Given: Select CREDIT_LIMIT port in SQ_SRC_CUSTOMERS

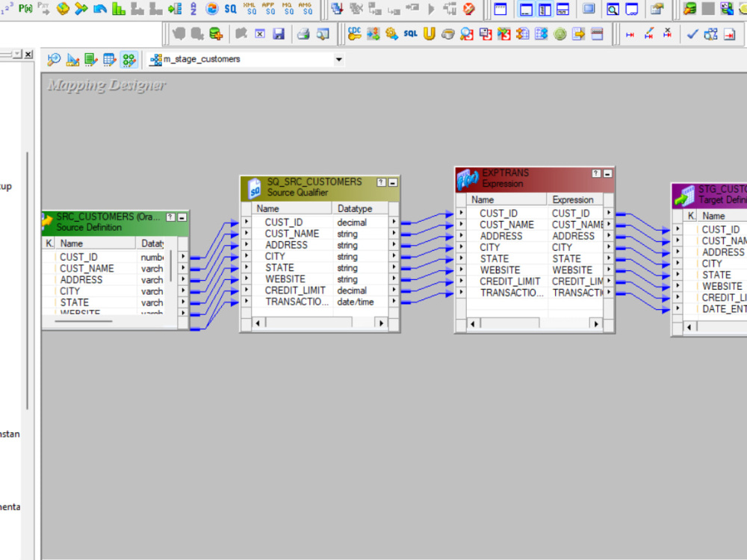Looking at the screenshot, I should (x=295, y=290).
